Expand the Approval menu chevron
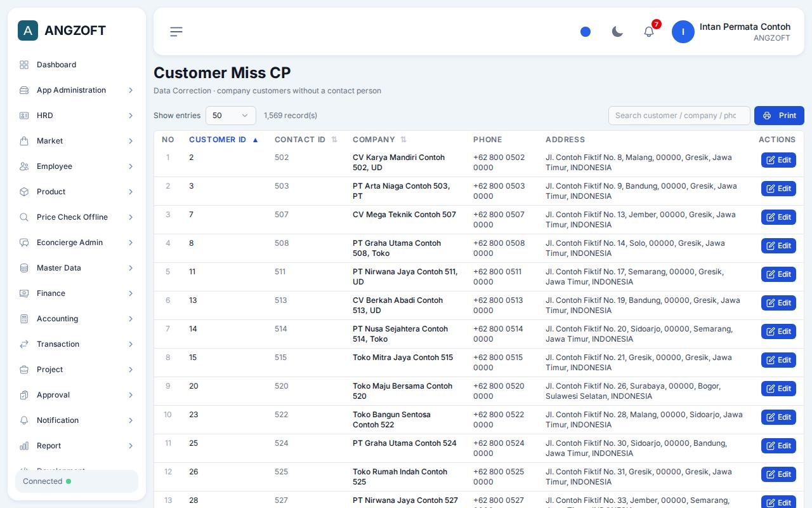The height and width of the screenshot is (508, 812). [x=131, y=395]
